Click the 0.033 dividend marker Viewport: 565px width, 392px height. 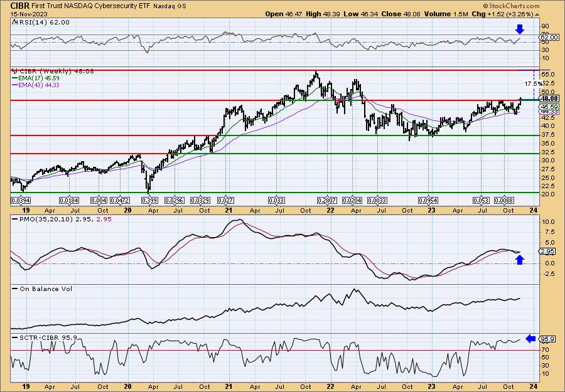click(277, 201)
